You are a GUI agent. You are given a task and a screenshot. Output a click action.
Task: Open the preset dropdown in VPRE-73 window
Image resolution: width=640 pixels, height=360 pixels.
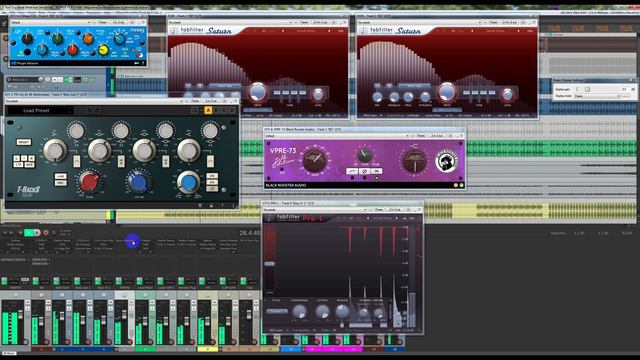337,136
